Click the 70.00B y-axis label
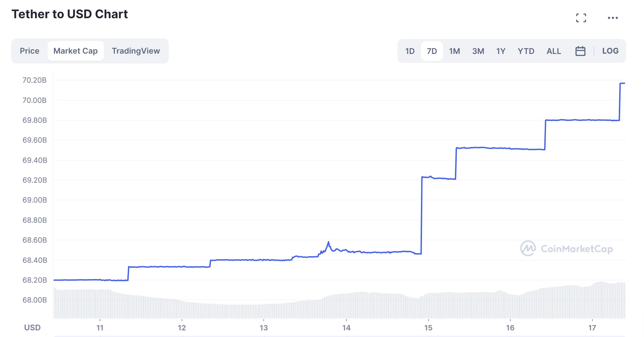 pos(34,100)
